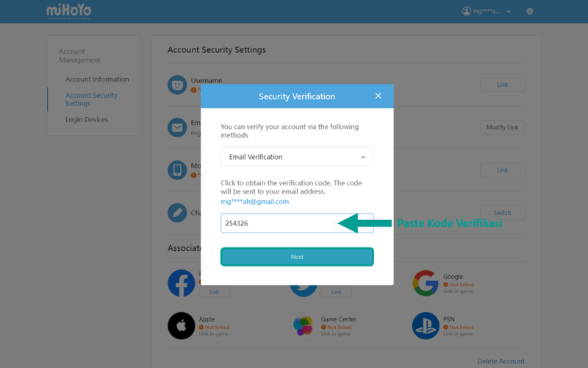Click the Game Center icon
The width and height of the screenshot is (588, 368).
pyautogui.click(x=304, y=325)
